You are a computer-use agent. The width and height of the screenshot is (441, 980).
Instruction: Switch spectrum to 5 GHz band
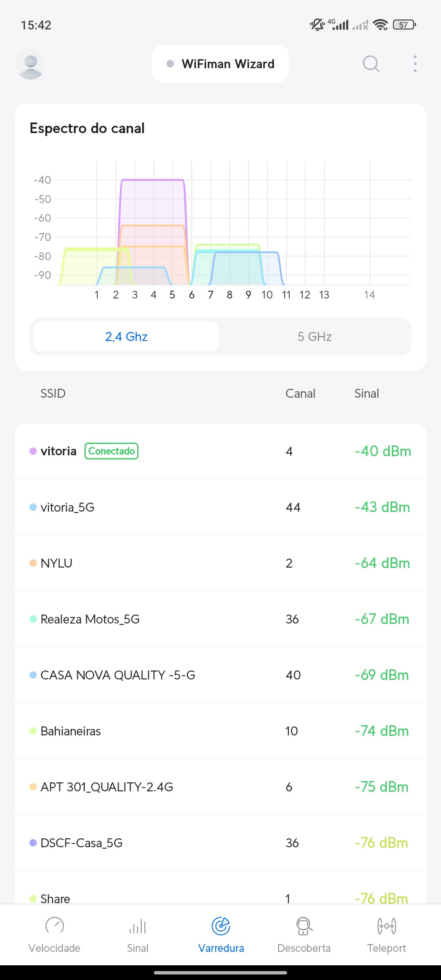(x=314, y=336)
